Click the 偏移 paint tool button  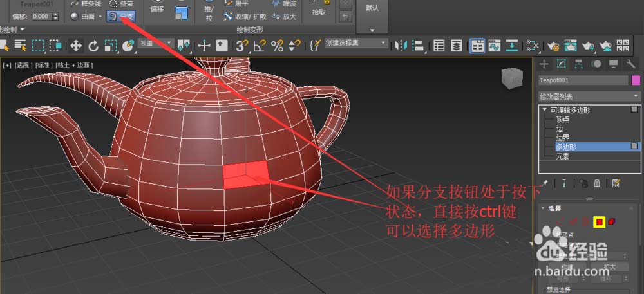[156, 7]
